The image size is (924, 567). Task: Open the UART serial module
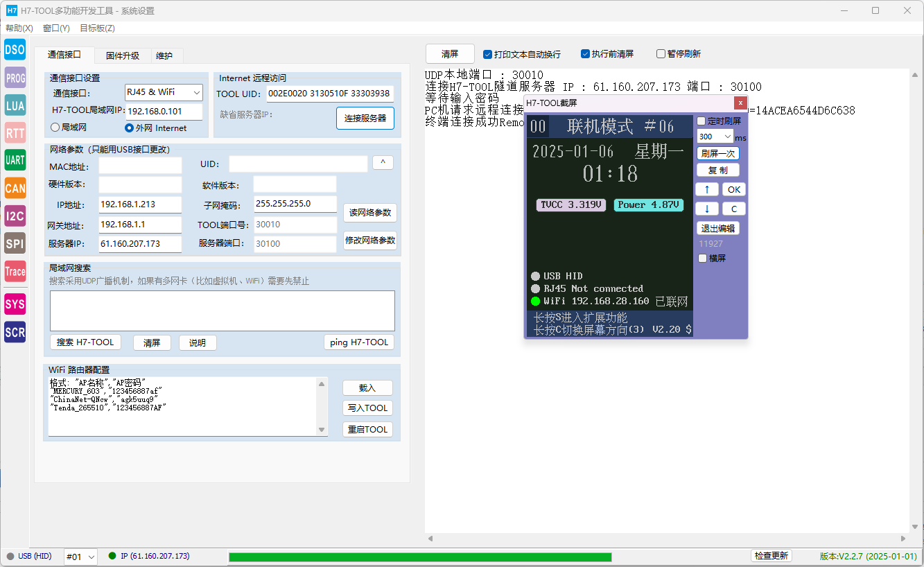pos(15,160)
